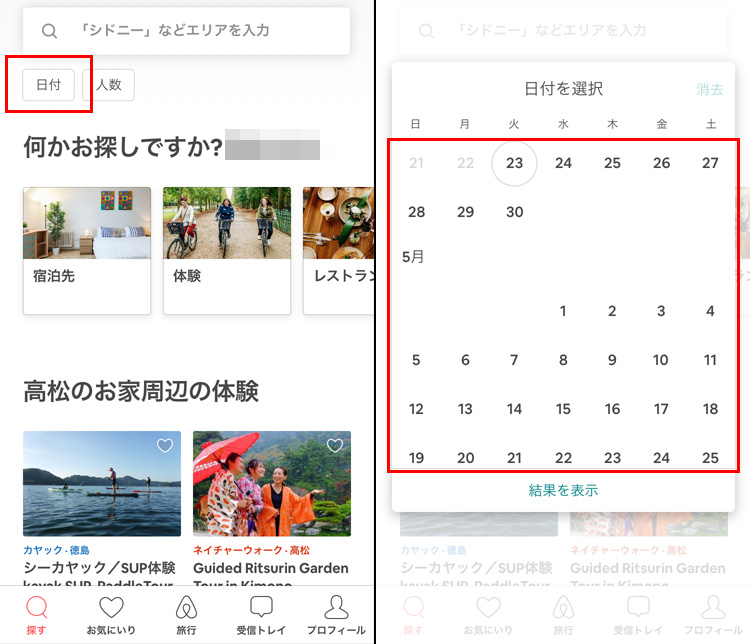Click the 高松のお家周辺の体験 heading
Screen dimensions: 750x644
[141, 391]
